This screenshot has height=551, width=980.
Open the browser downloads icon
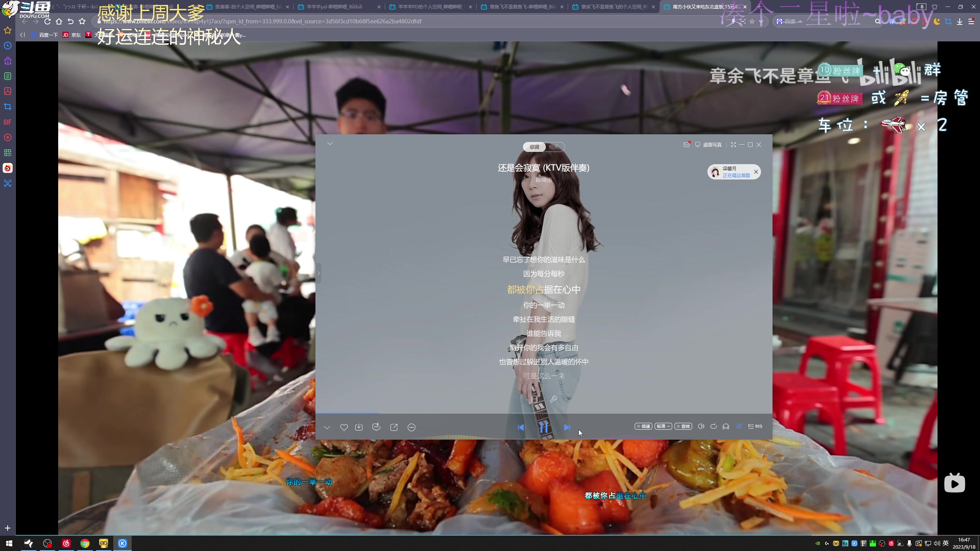point(960,21)
